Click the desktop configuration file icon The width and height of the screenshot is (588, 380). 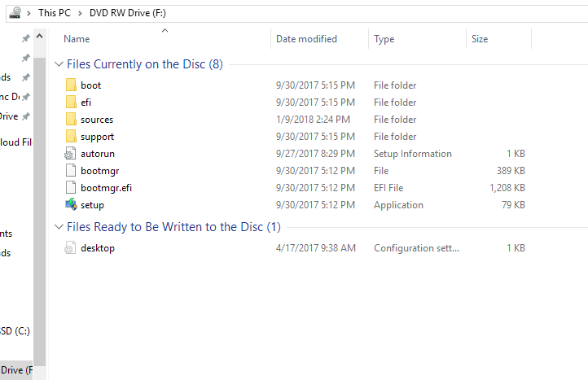click(70, 247)
